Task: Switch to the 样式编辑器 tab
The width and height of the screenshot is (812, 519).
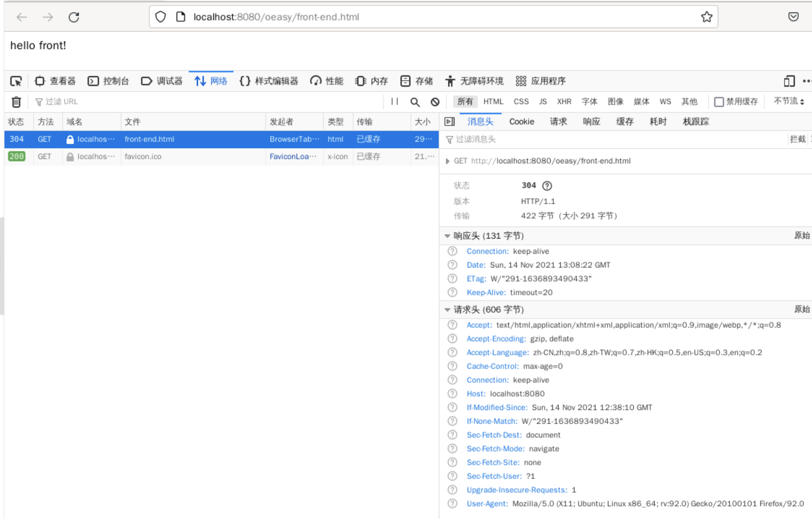Action: point(269,81)
